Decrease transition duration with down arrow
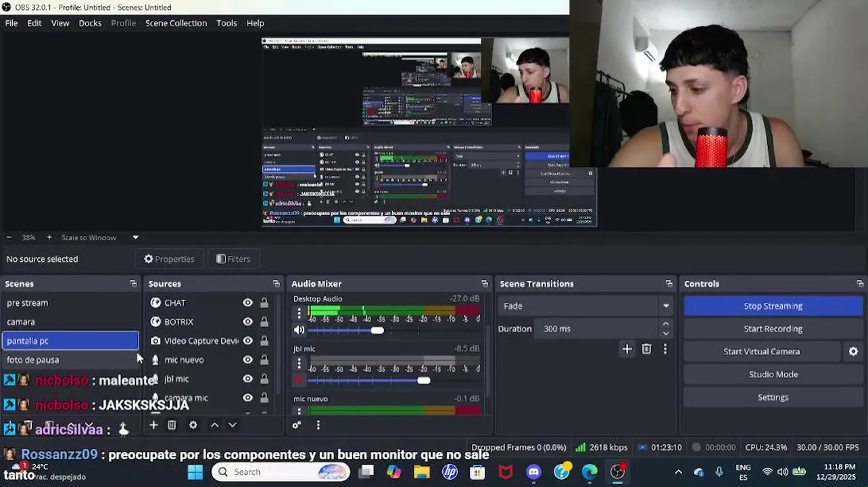Viewport: 868px width, 487px height. point(666,333)
